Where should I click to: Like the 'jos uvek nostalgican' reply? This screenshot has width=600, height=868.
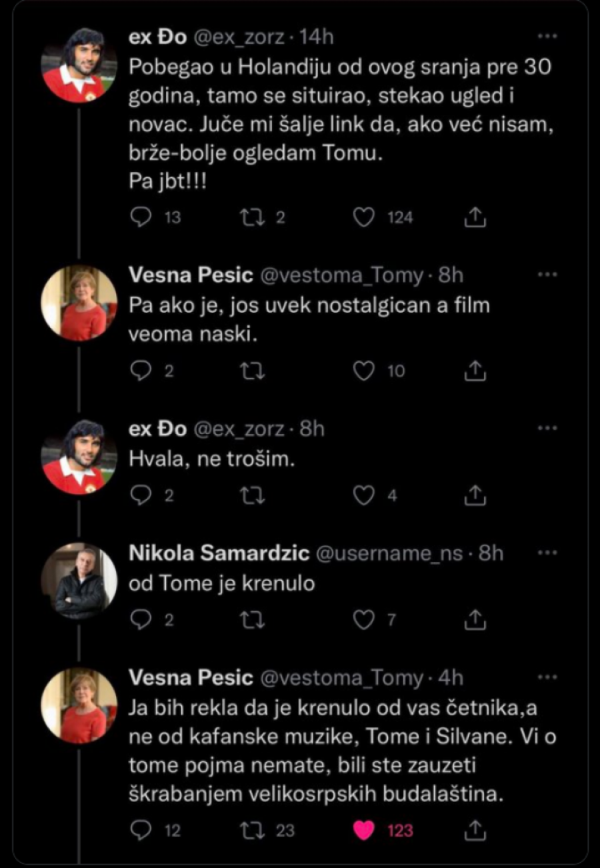(363, 371)
